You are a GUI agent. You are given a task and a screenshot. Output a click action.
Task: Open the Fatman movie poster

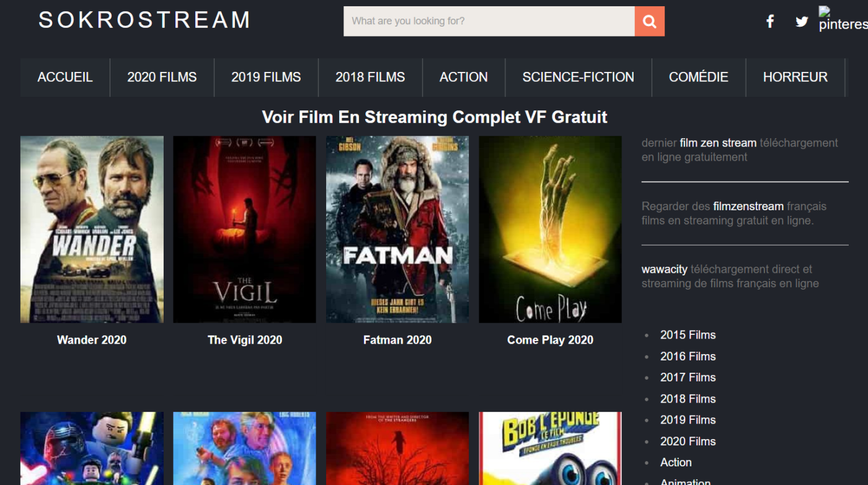pyautogui.click(x=397, y=229)
